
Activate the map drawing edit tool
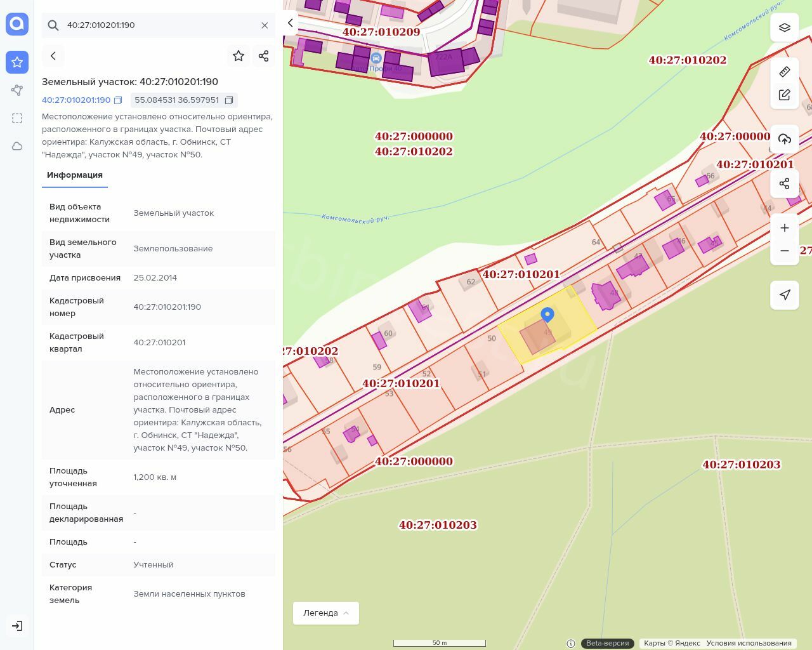pos(784,95)
